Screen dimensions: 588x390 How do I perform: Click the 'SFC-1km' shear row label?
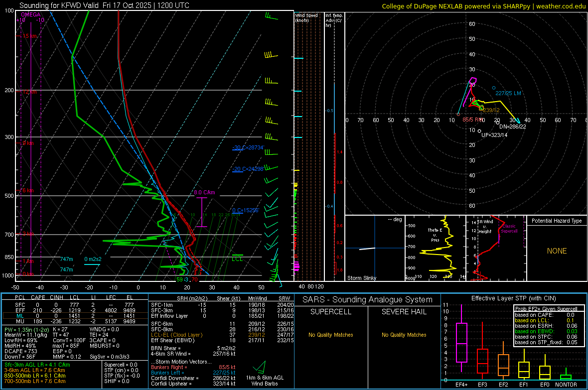click(162, 305)
